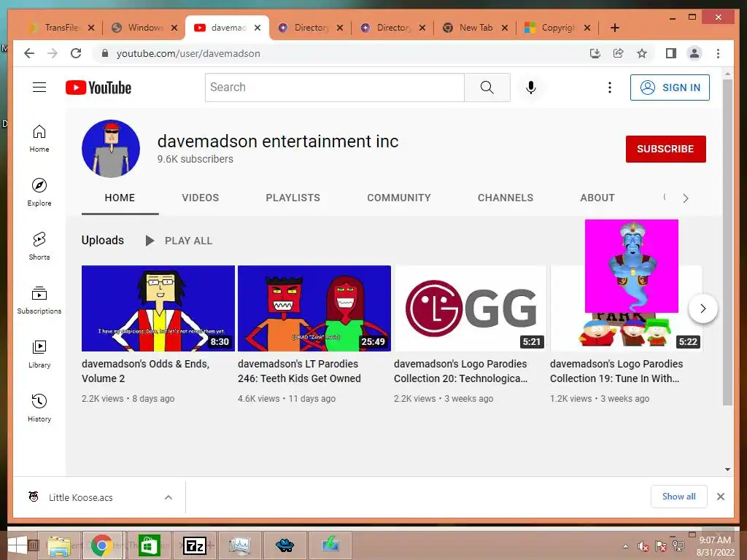Click Show all downloads
The height and width of the screenshot is (560, 747).
point(679,497)
